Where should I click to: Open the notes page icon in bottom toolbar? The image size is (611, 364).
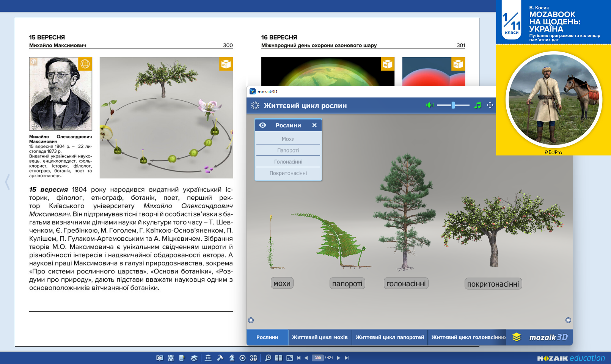(x=182, y=358)
